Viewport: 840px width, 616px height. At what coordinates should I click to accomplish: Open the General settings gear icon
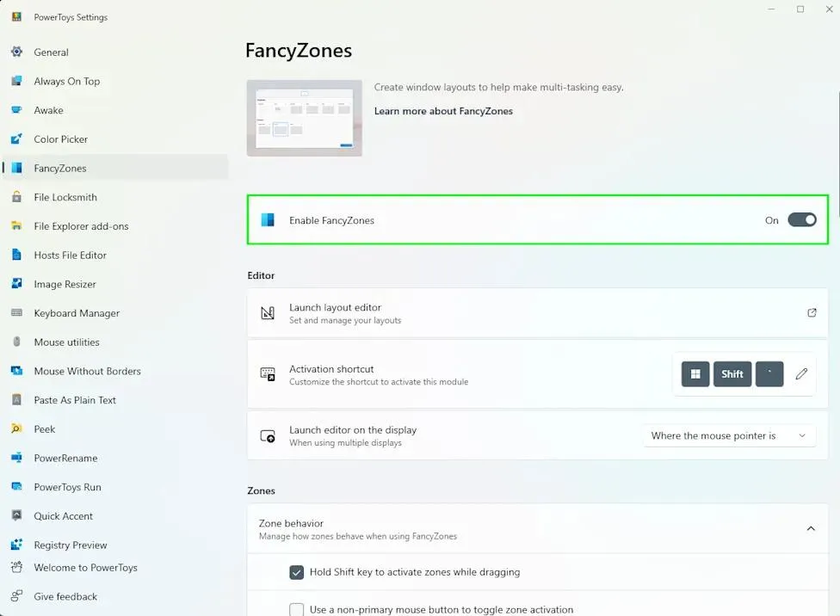point(16,52)
